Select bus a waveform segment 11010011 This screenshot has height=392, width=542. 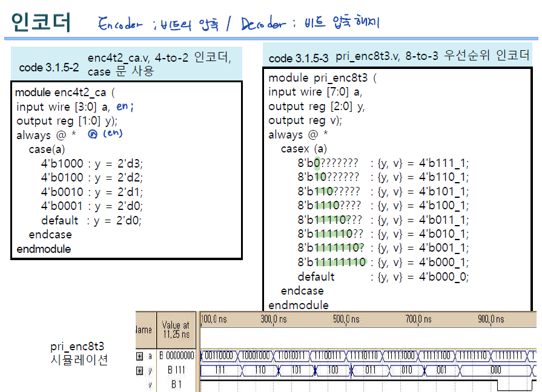(x=291, y=355)
